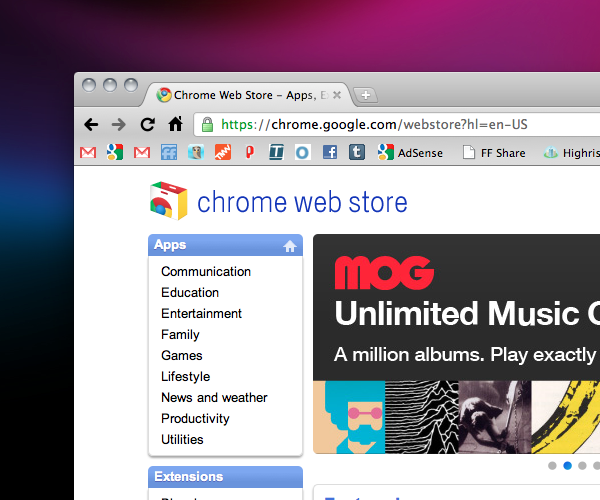Open the Apps section header
The width and height of the screenshot is (600, 500).
click(225, 245)
